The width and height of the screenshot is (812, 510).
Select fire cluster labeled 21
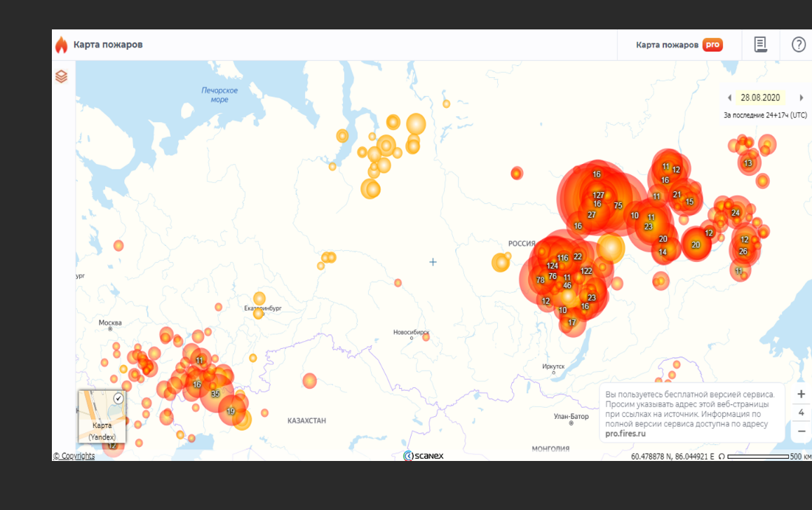677,195
